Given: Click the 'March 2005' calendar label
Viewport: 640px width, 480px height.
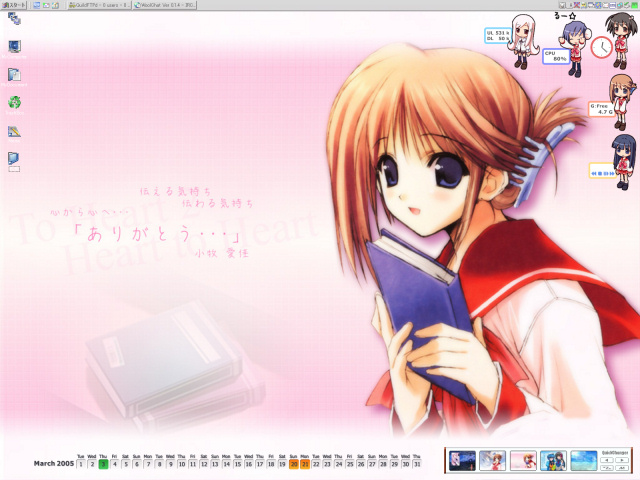Looking at the screenshot, I should pyautogui.click(x=53, y=464).
